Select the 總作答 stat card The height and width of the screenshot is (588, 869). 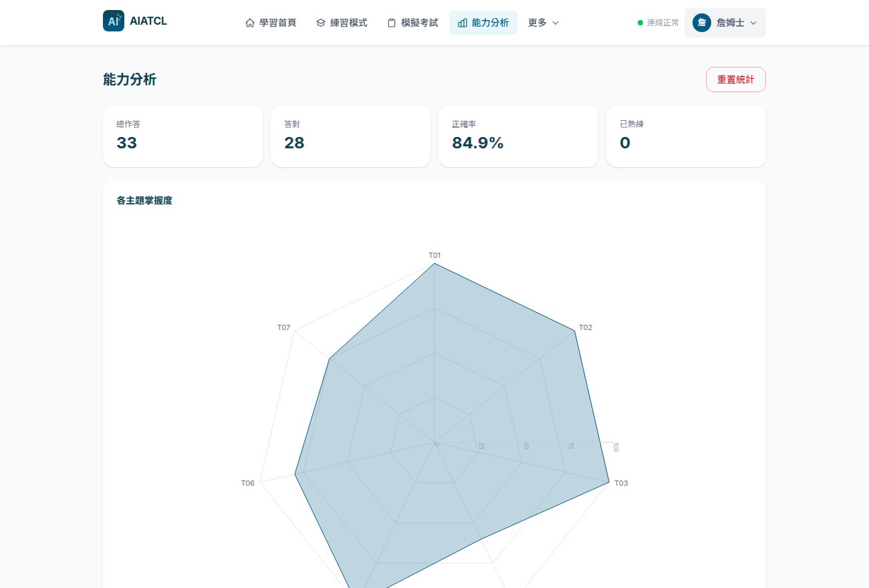(x=182, y=136)
